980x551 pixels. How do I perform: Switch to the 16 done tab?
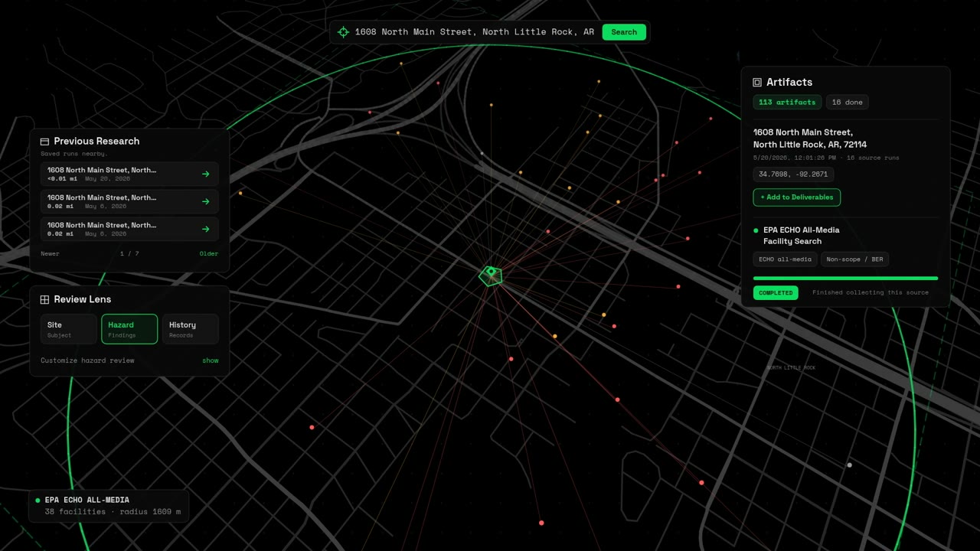(847, 102)
